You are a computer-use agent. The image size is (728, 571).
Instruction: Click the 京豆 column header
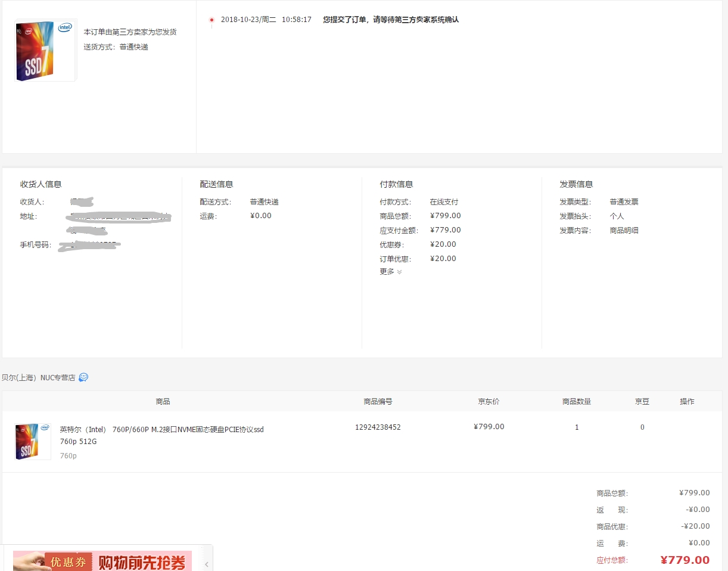click(x=642, y=402)
